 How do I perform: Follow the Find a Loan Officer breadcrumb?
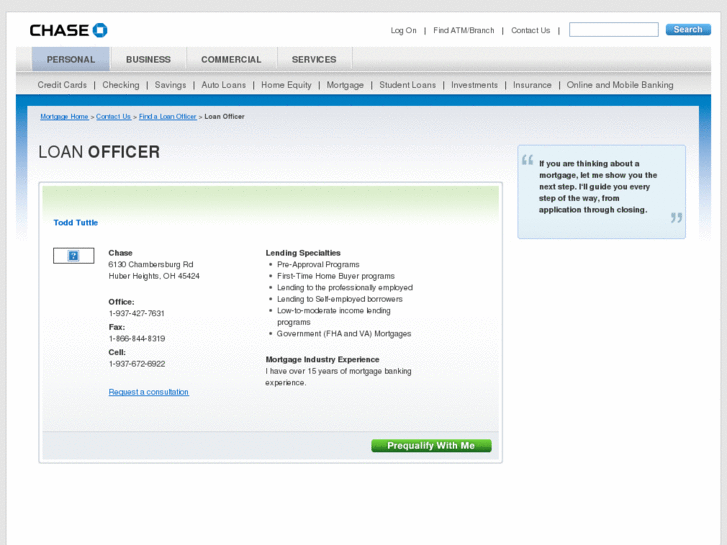(x=168, y=116)
